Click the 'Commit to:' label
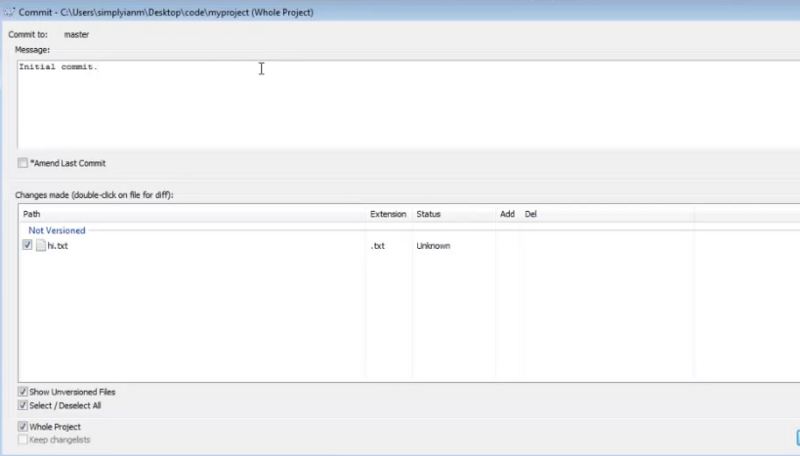 [28, 34]
